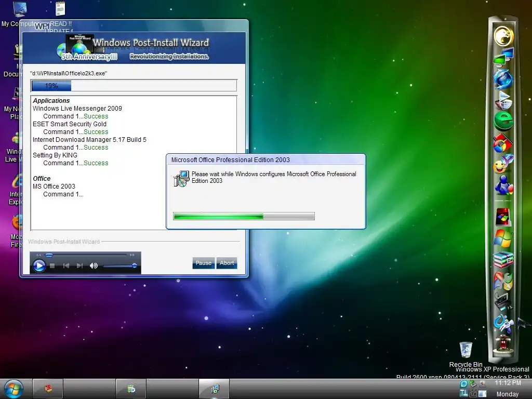Viewport: 532px width, 399px height.
Task: Click the blue swirl tool dock icon
Action: coord(503,323)
